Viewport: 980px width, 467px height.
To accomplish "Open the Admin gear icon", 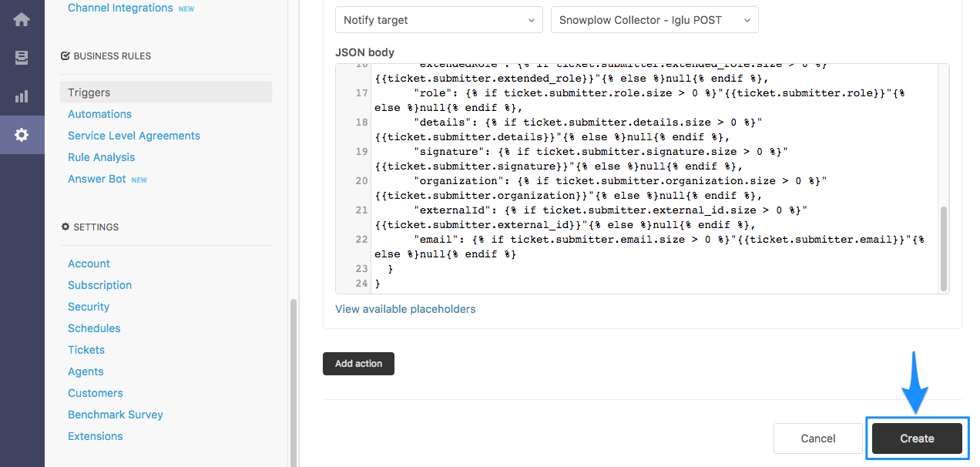I will 22,135.
